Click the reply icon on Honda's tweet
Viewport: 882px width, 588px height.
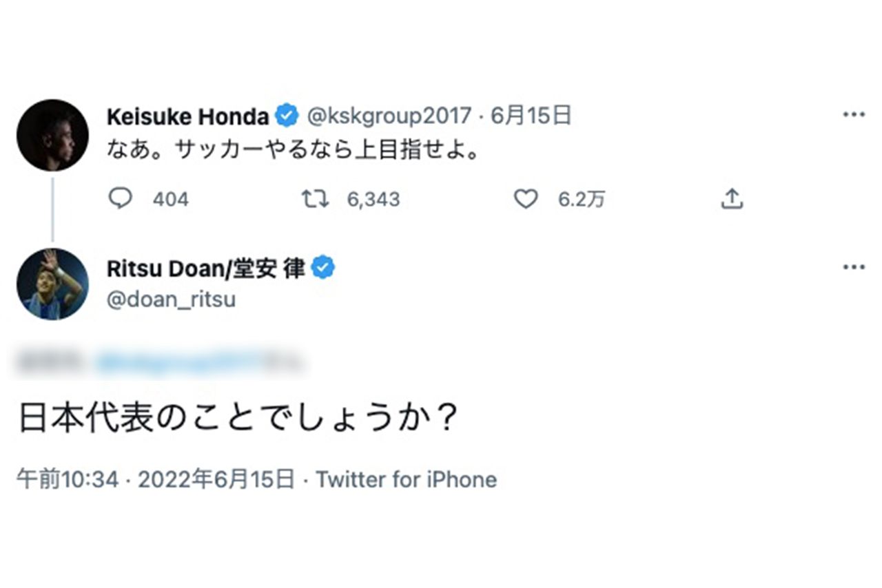[x=122, y=199]
